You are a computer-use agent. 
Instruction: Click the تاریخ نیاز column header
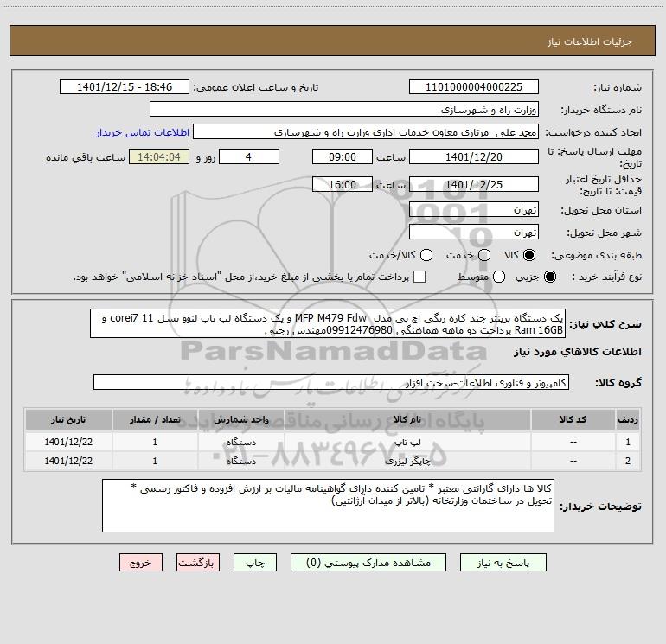click(x=68, y=419)
